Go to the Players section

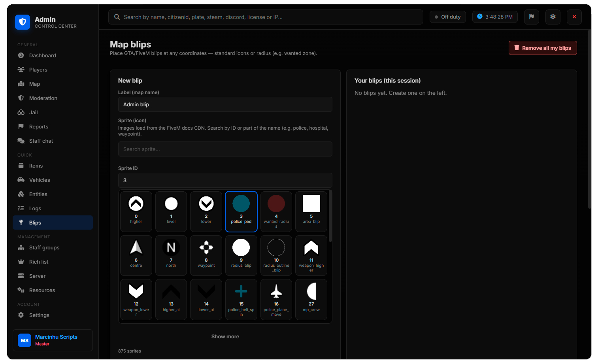(x=53, y=70)
